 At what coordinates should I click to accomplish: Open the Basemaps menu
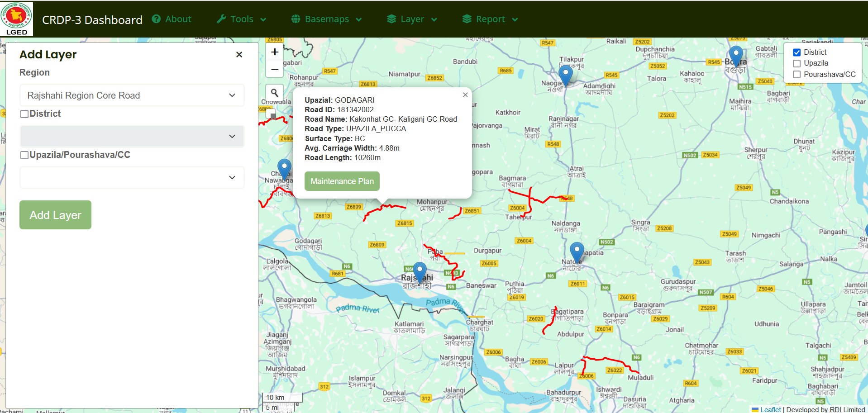click(x=327, y=19)
